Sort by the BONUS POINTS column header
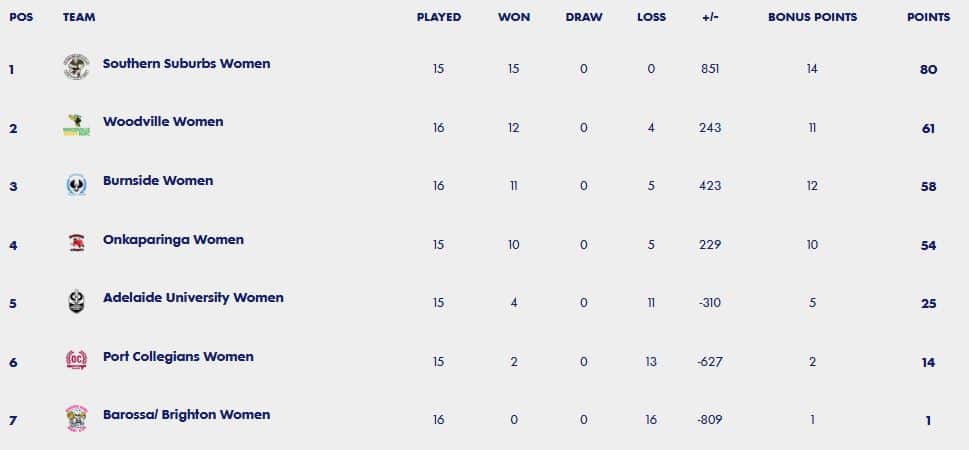Screen dimensions: 969x450 (812, 17)
